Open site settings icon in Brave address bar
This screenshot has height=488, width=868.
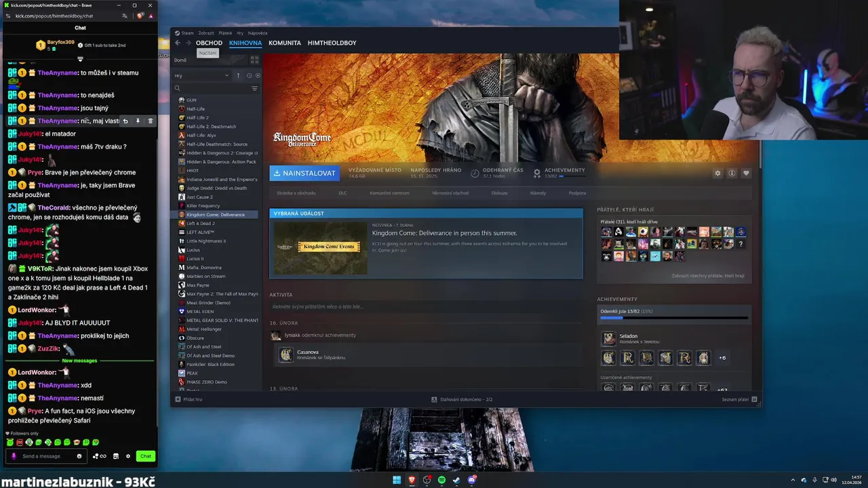point(7,16)
